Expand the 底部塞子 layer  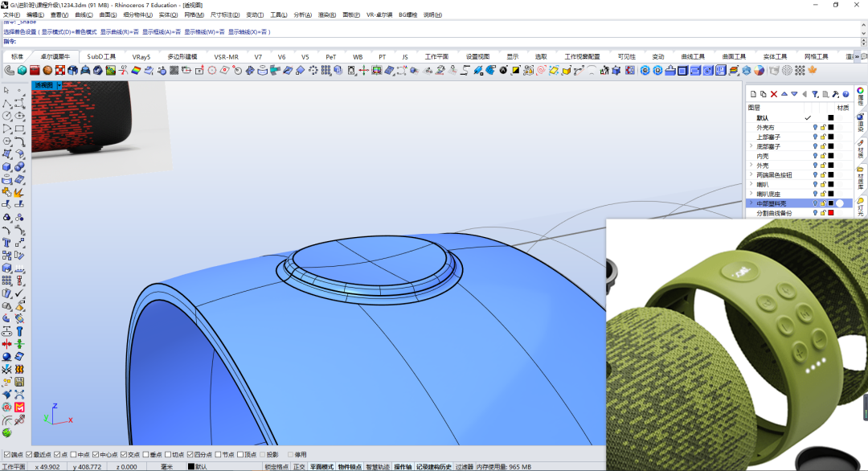pyautogui.click(x=751, y=146)
